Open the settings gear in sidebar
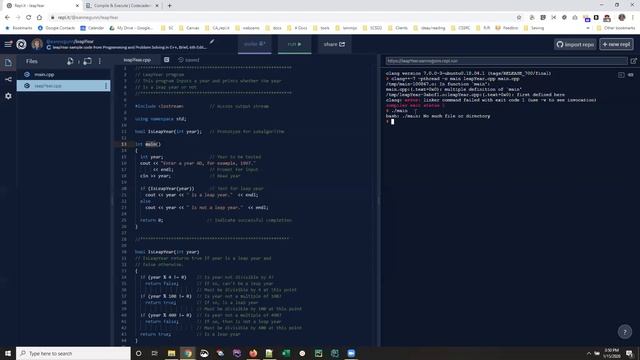 tap(8, 96)
